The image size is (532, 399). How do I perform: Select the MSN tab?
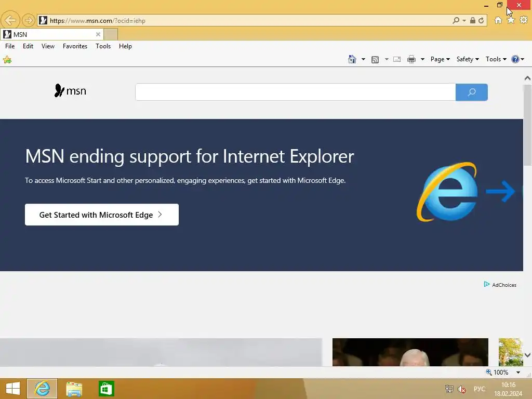(51, 34)
